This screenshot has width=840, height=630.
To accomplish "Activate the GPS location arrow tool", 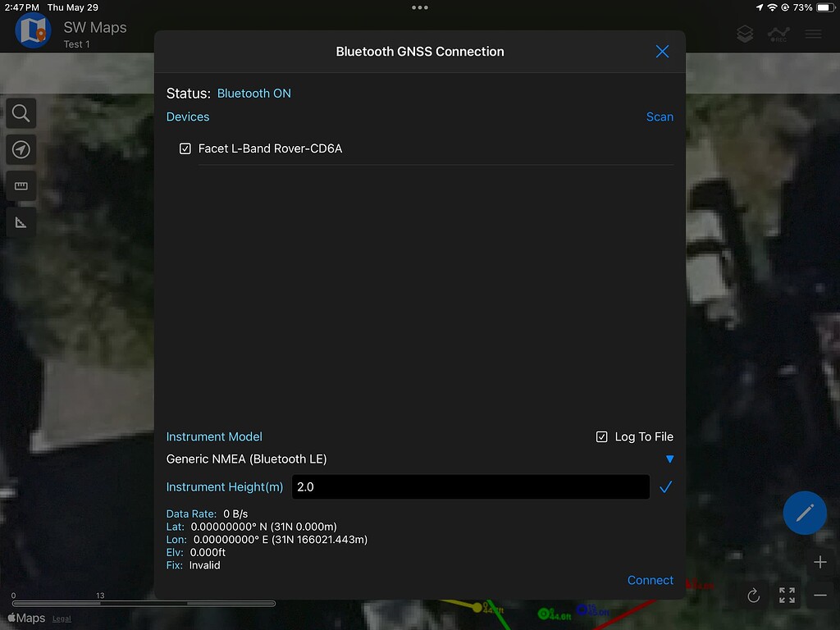I will [21, 149].
